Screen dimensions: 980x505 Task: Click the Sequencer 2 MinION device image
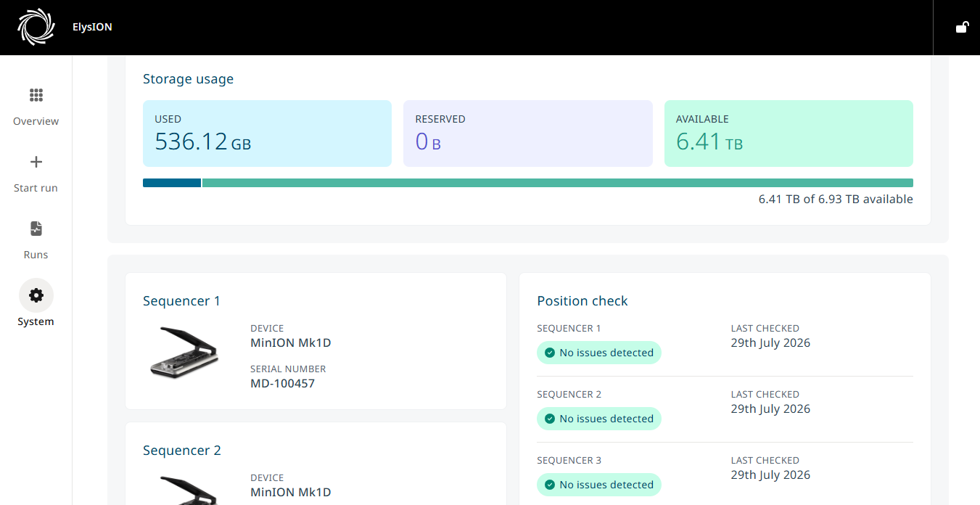coord(184,490)
